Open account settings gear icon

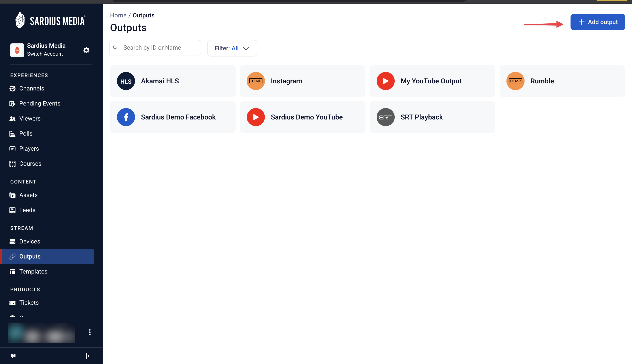tap(86, 50)
